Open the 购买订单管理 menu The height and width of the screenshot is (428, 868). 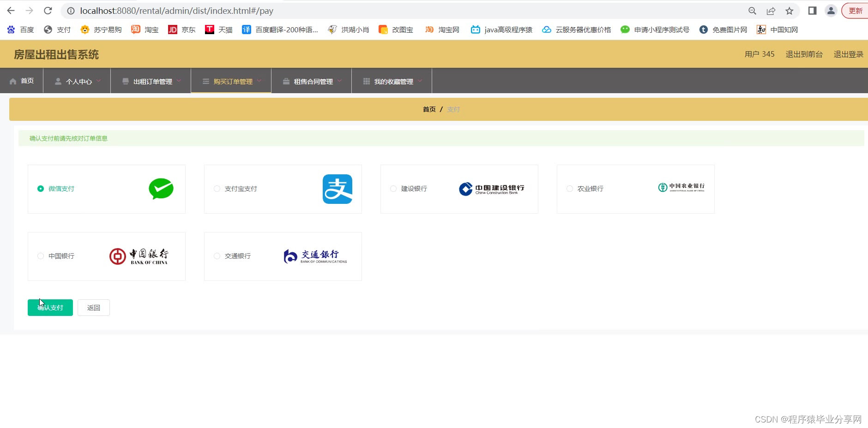pos(231,81)
